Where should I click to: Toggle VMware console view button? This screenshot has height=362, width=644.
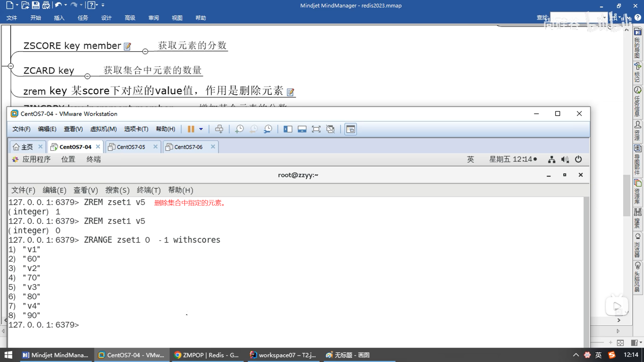(351, 129)
